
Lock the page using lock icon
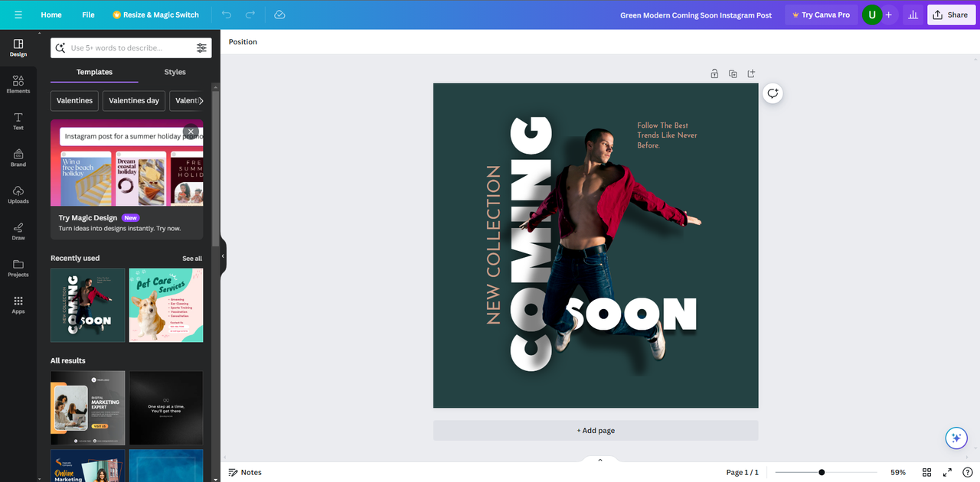tap(714, 73)
